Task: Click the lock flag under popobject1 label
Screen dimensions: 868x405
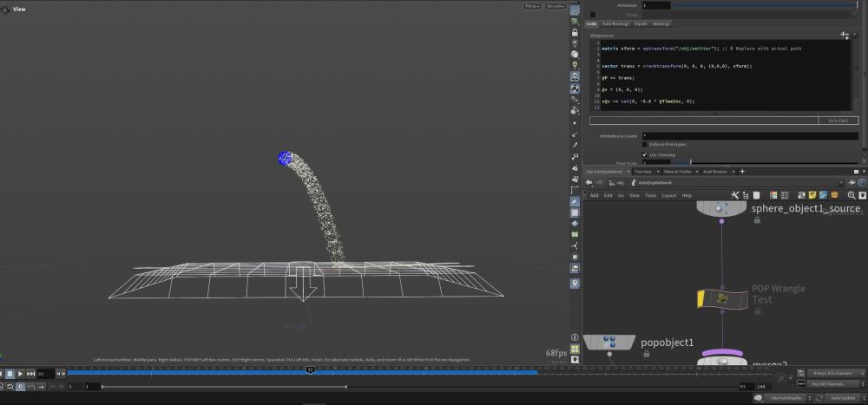Action: (646, 354)
